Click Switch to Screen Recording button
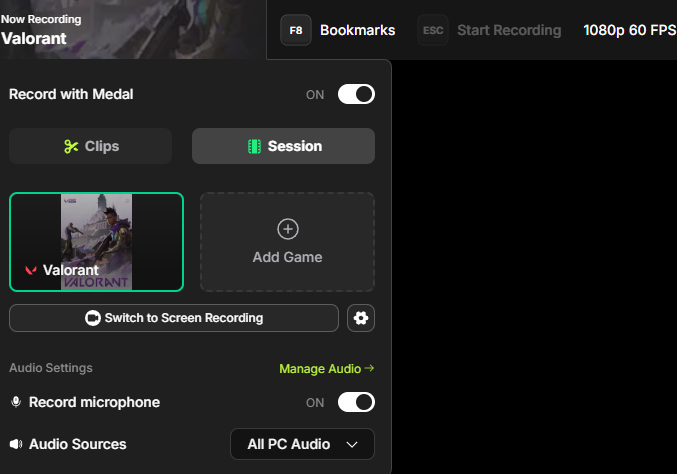Screen dimensions: 677x474 [174, 318]
